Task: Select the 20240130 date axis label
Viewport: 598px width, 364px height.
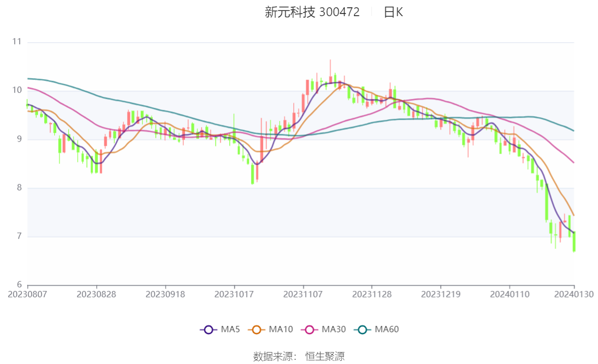Action: pyautogui.click(x=574, y=294)
